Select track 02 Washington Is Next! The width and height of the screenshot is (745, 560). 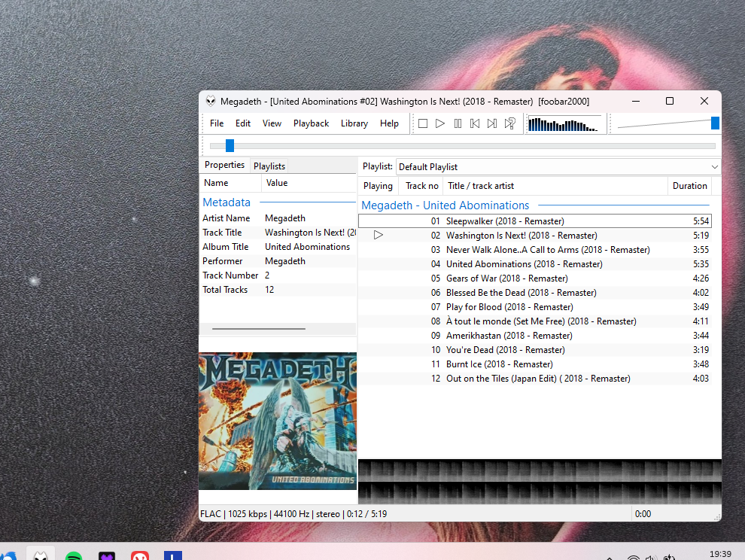point(535,236)
